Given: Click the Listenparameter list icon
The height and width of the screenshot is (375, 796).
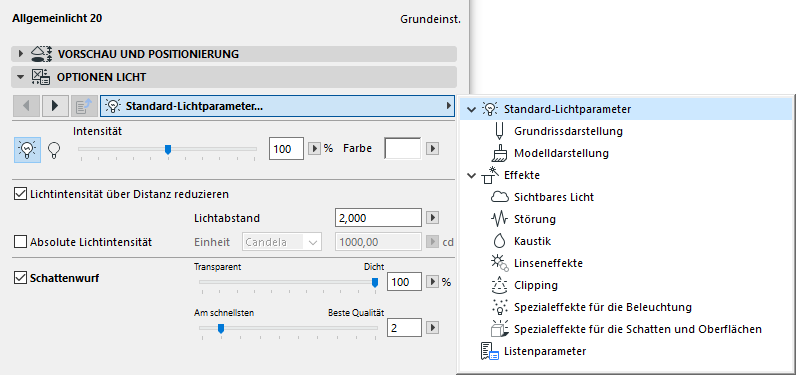Looking at the screenshot, I should (x=490, y=351).
